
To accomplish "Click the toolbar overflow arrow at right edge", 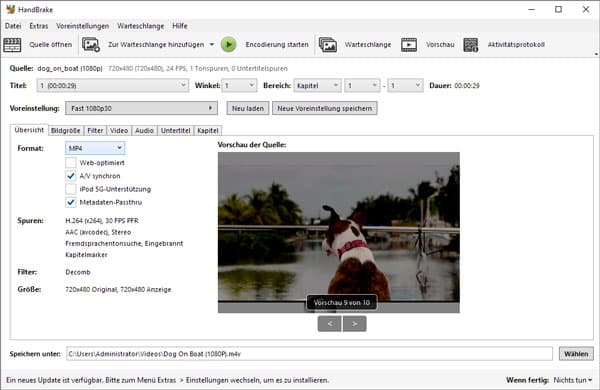I will pos(596,54).
